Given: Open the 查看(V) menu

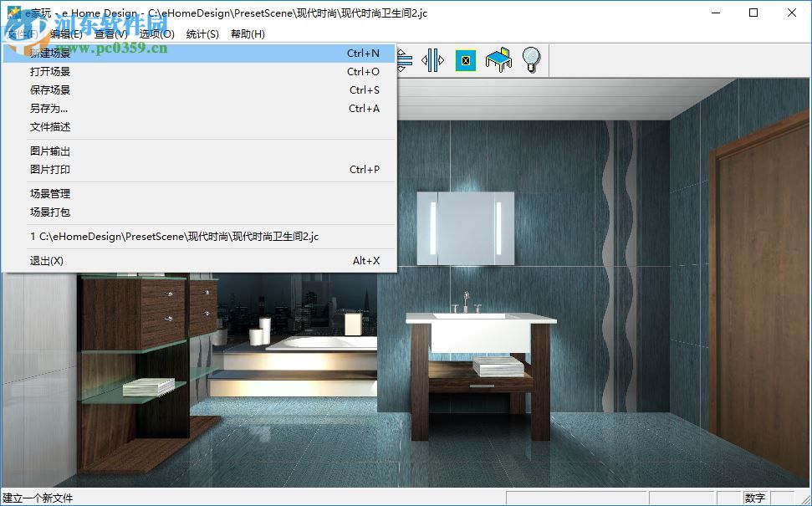Looking at the screenshot, I should click(111, 34).
